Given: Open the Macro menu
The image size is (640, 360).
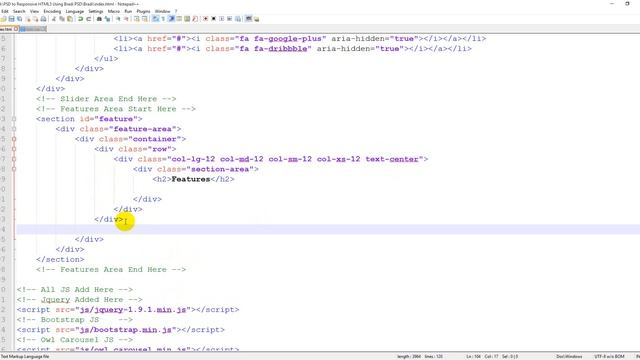Looking at the screenshot, I should pyautogui.click(x=114, y=11).
